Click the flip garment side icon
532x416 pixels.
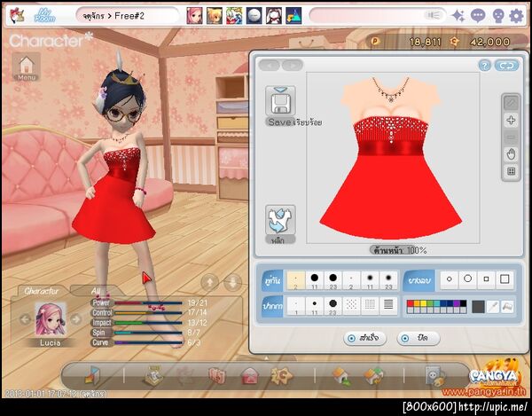[280, 220]
